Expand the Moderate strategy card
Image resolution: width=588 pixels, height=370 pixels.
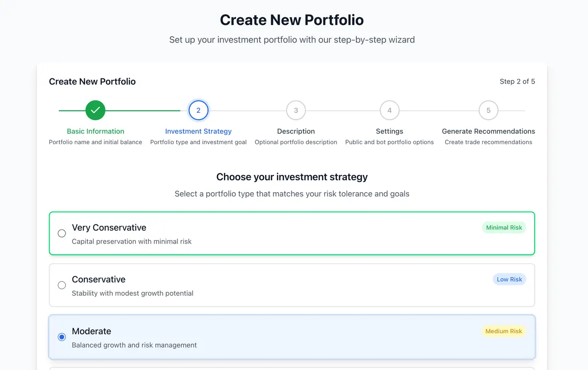292,337
